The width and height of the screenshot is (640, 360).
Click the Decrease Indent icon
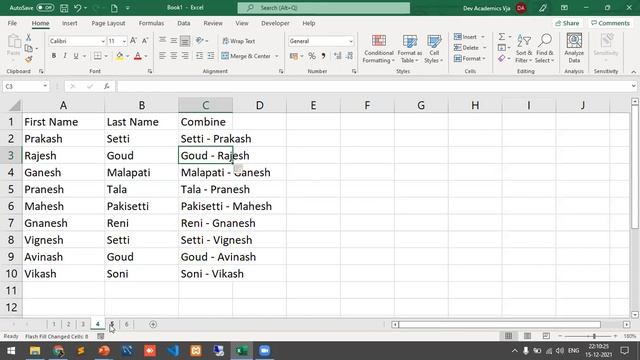pyautogui.click(x=199, y=56)
